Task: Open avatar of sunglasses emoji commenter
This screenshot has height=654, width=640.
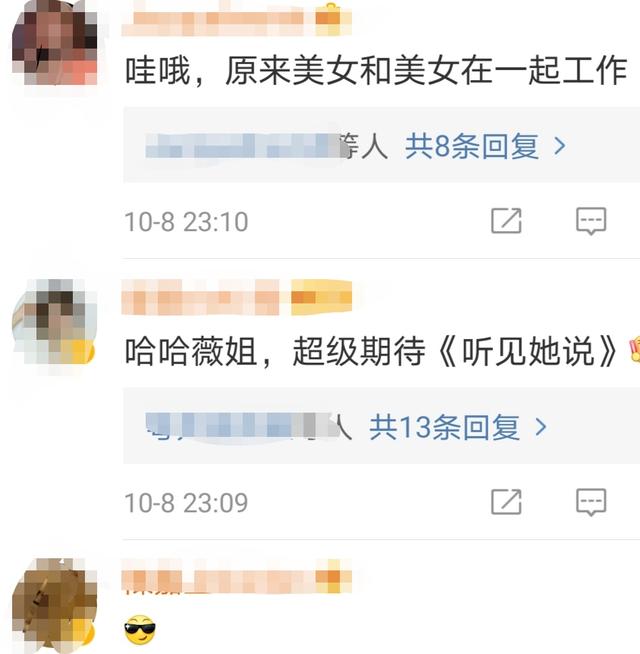Action: 54,604
